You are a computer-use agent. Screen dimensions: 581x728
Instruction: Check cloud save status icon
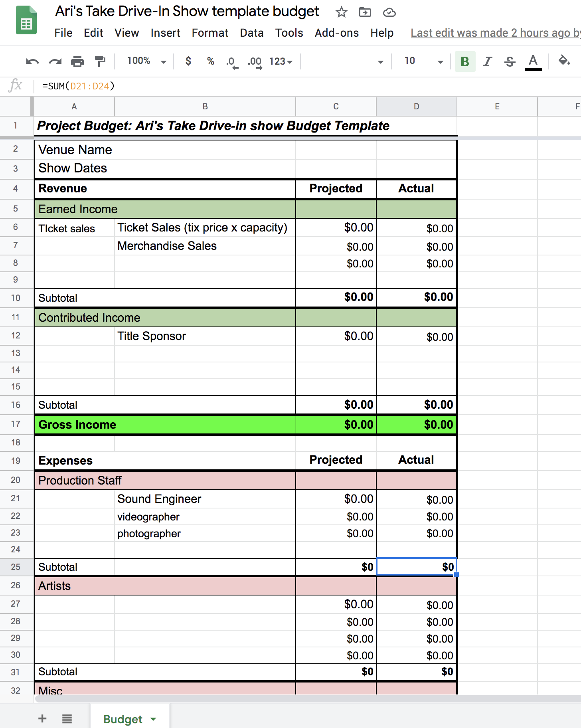coord(389,13)
